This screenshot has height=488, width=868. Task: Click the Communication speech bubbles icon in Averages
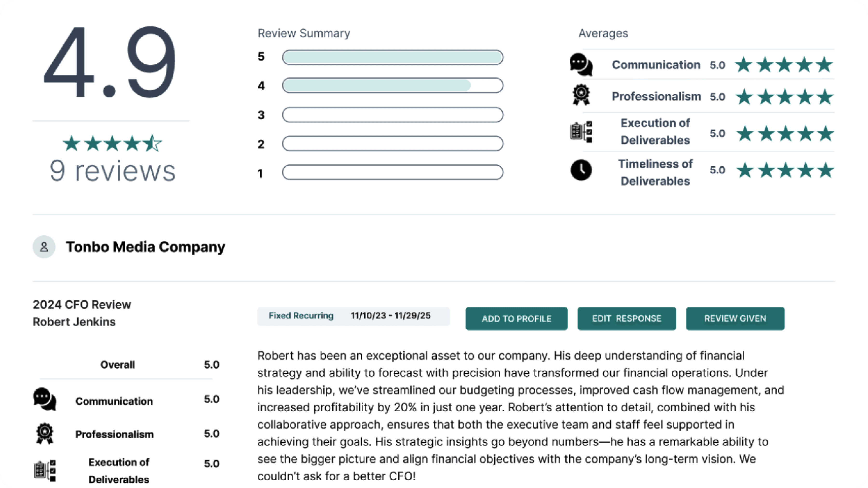[x=581, y=64]
